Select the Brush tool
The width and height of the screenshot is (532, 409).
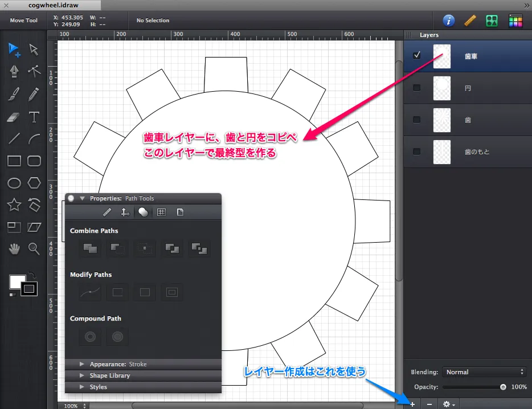(x=14, y=94)
